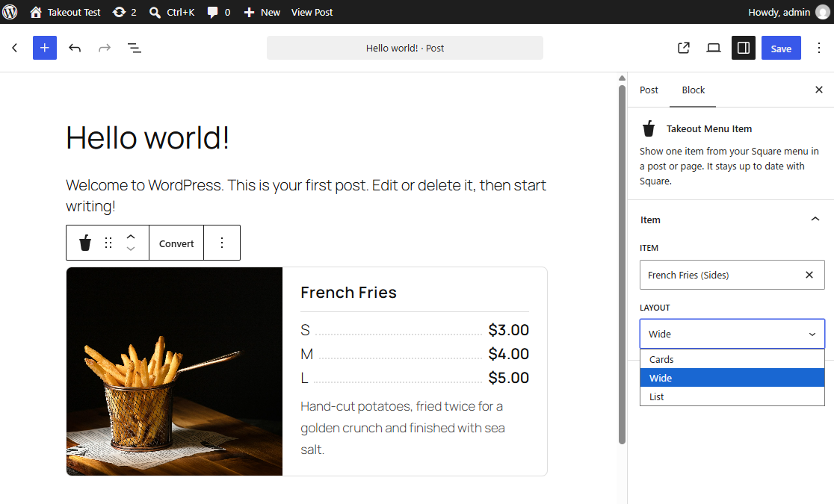Clear the French Fries (Sides) selection
834x504 pixels.
point(809,275)
